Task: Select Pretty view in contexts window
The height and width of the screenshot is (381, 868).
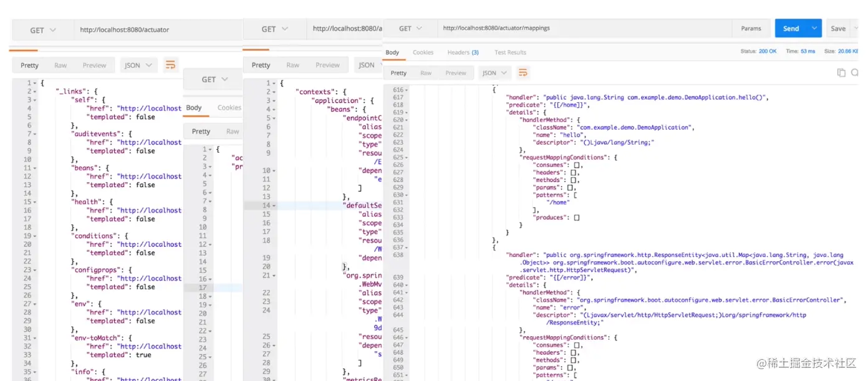Action: (x=261, y=65)
